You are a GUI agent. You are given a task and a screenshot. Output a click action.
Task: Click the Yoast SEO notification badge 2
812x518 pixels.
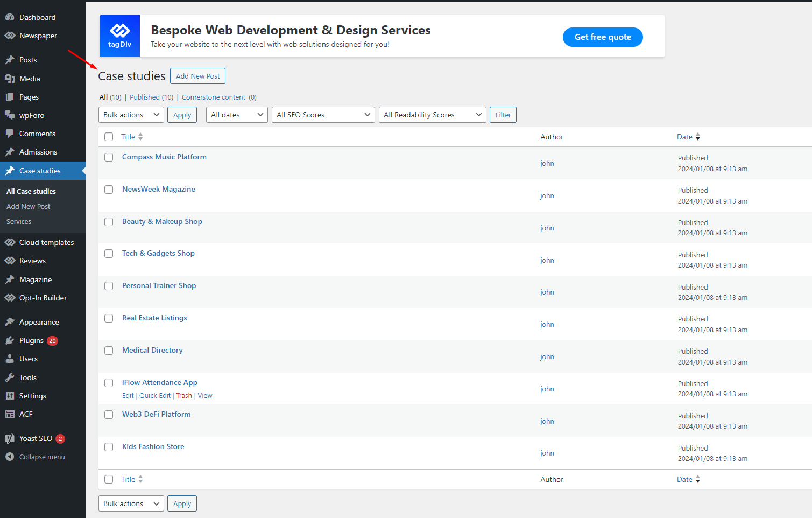60,439
